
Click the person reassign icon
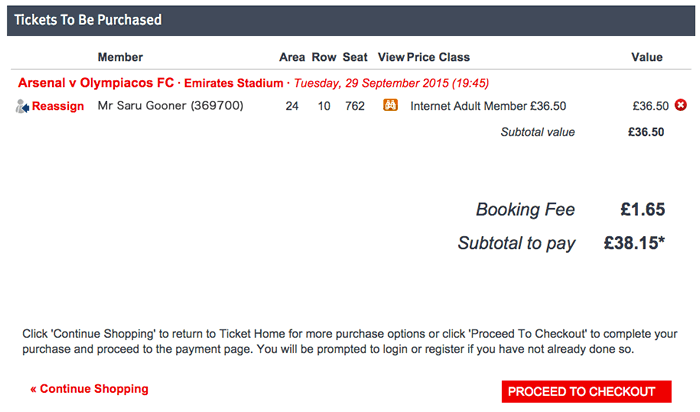click(22, 106)
